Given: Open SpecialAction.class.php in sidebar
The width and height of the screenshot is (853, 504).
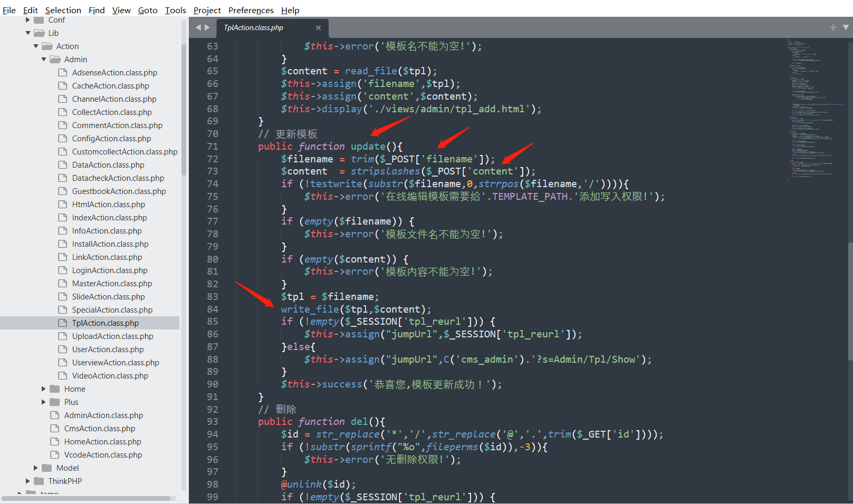Looking at the screenshot, I should click(112, 310).
